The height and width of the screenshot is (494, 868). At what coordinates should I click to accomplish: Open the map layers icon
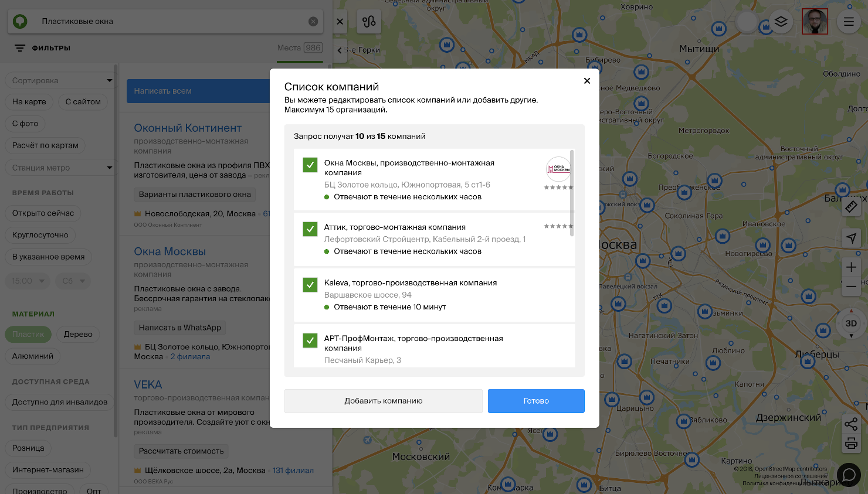point(781,22)
